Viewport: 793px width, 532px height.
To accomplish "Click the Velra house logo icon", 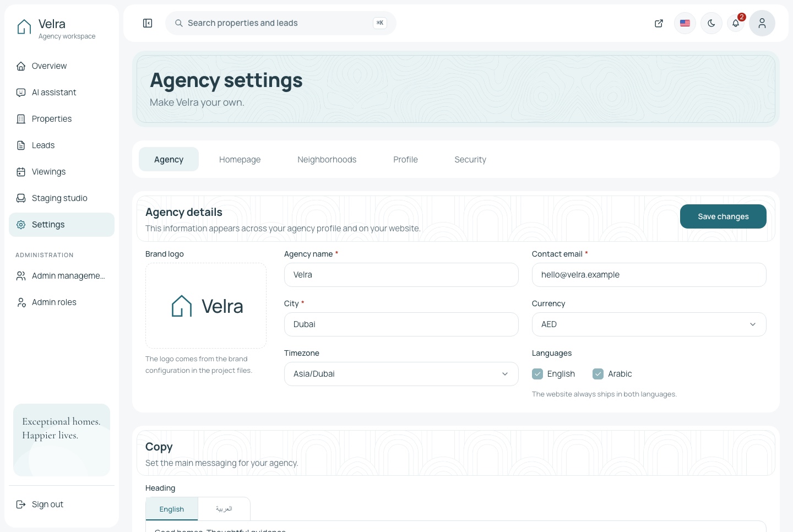I will coord(24,27).
